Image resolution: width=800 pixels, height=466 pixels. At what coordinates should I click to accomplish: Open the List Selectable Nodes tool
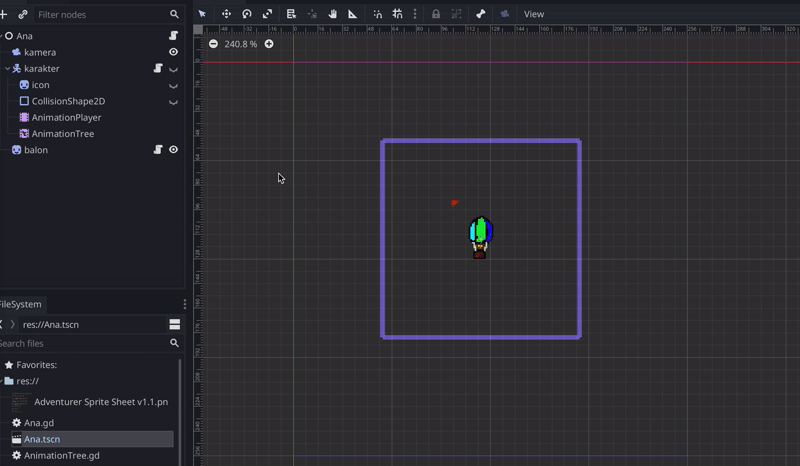pyautogui.click(x=291, y=14)
